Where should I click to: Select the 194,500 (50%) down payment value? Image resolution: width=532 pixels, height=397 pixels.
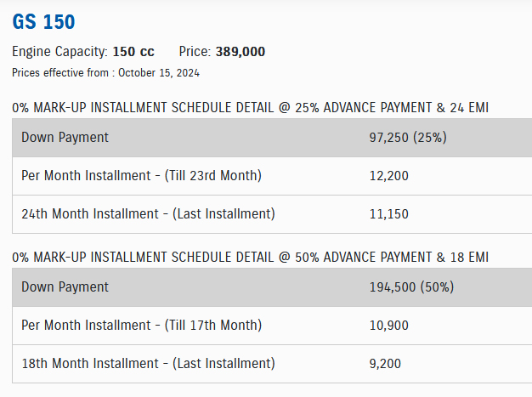click(x=411, y=287)
